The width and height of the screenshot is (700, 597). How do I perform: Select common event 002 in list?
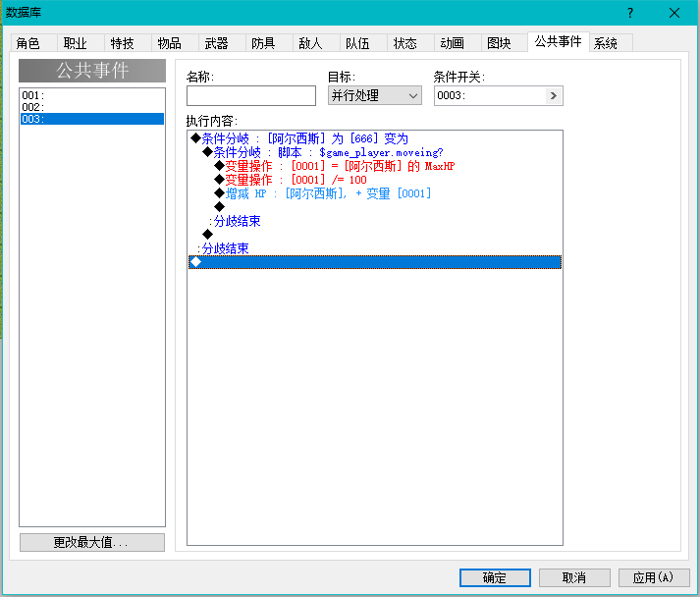[x=92, y=107]
